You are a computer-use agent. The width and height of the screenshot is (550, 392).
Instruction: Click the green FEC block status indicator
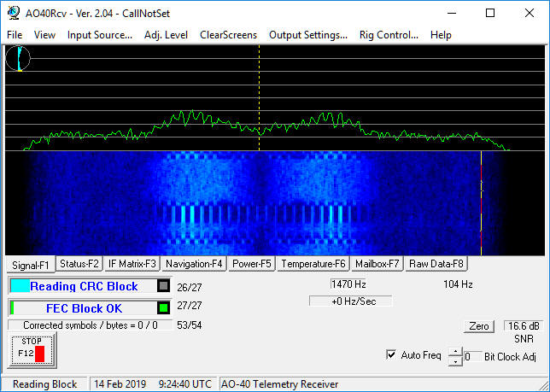point(163,308)
